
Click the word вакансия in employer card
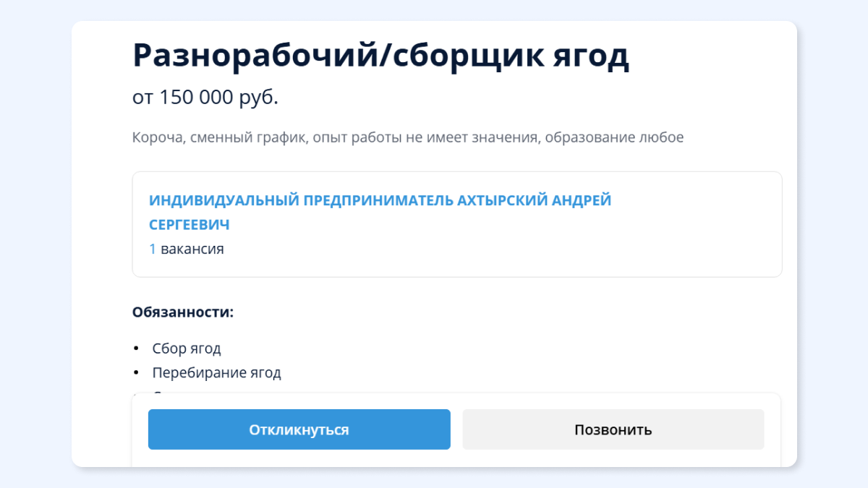192,249
